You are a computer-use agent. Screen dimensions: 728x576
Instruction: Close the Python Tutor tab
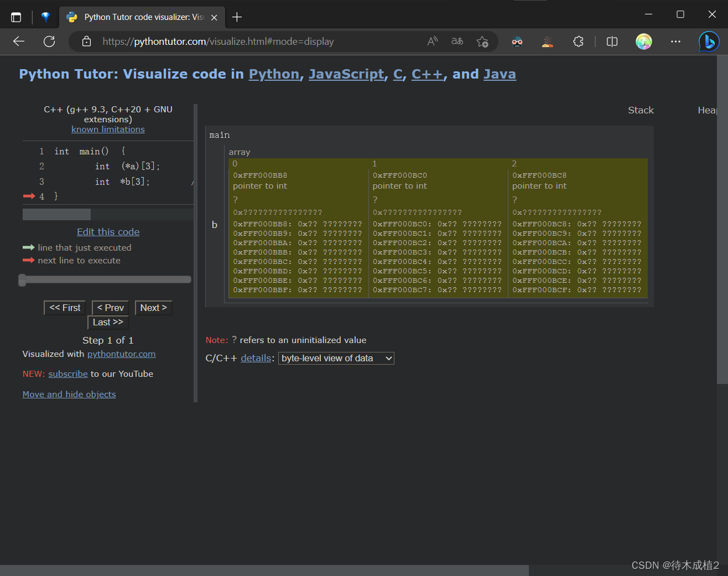click(214, 17)
